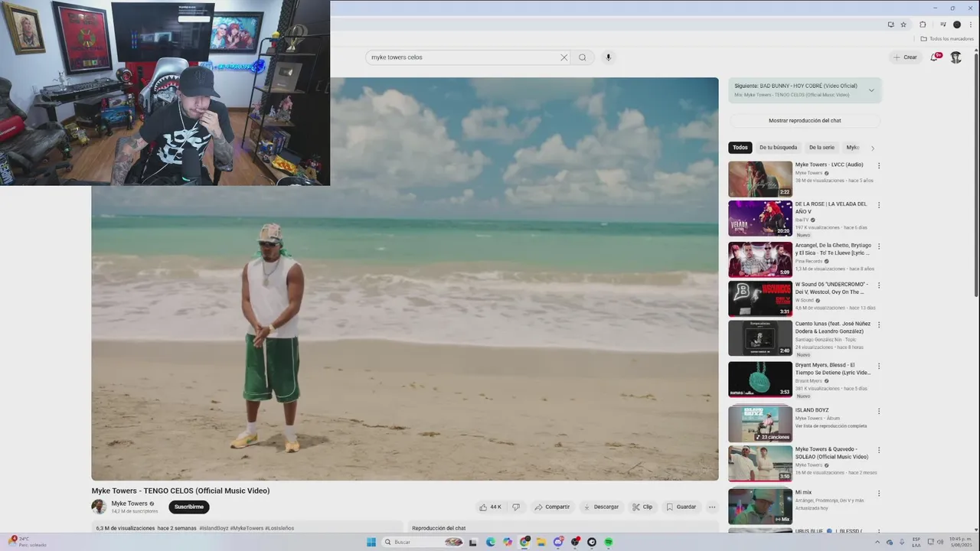Select the partially visible Myke chip
This screenshot has width=980, height=551.
[852, 148]
